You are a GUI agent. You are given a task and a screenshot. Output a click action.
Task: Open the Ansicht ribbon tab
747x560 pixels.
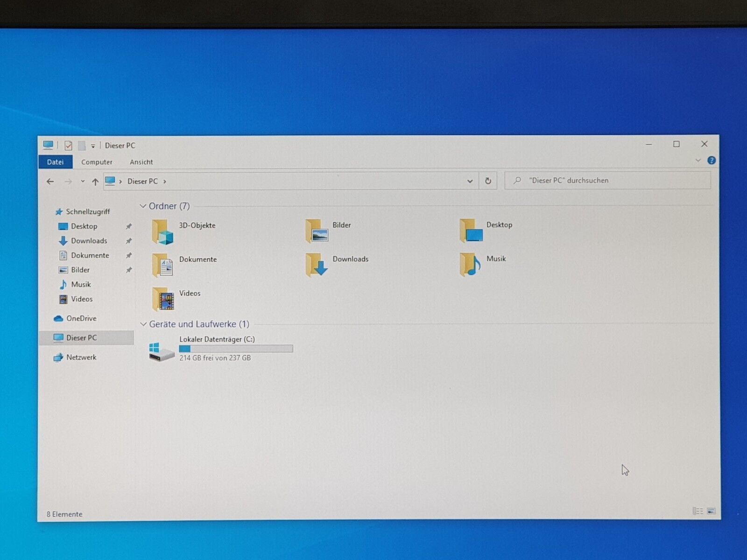point(141,162)
